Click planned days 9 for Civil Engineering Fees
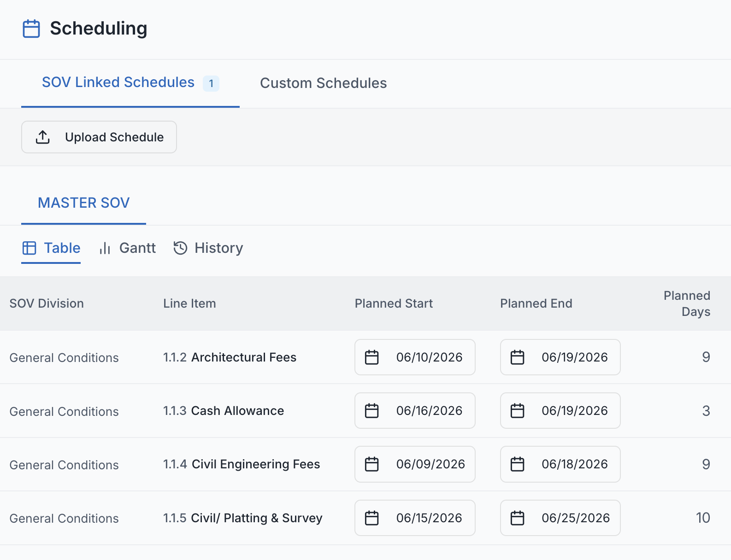This screenshot has height=560, width=731. (706, 464)
